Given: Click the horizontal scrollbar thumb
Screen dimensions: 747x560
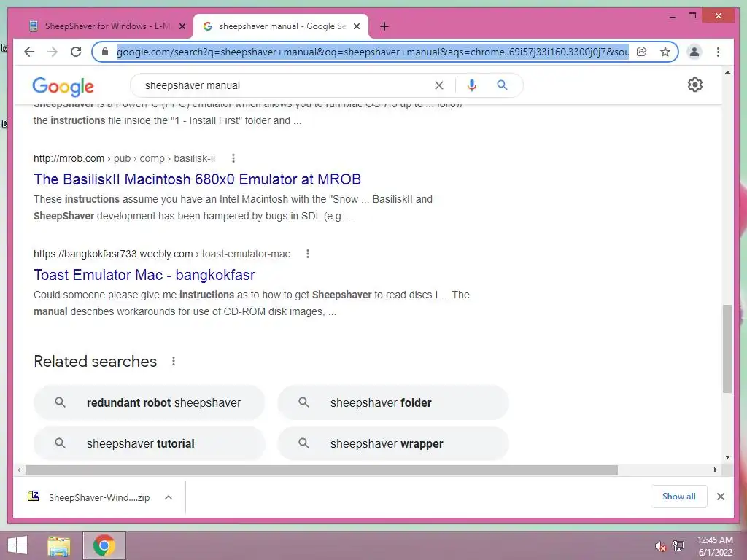Looking at the screenshot, I should (322, 470).
